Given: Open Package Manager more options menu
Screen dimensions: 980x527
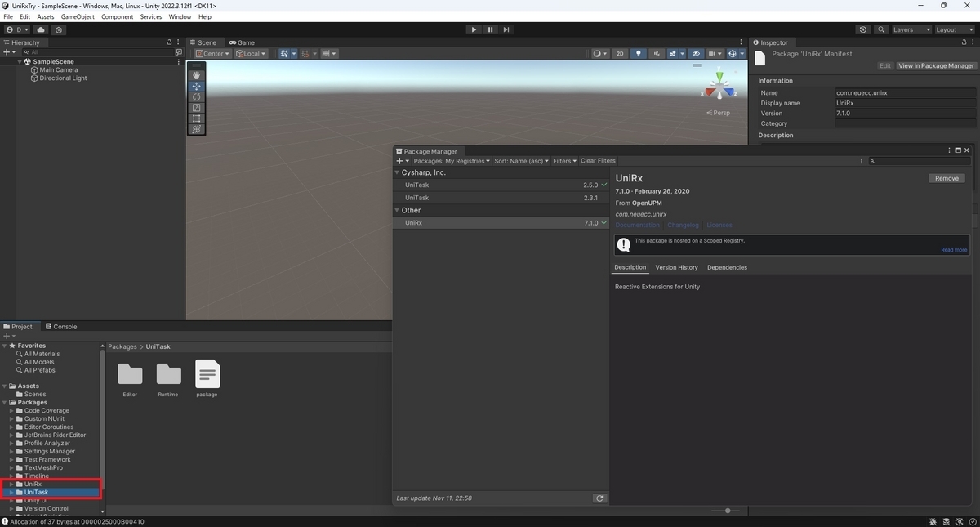Looking at the screenshot, I should [x=862, y=161].
